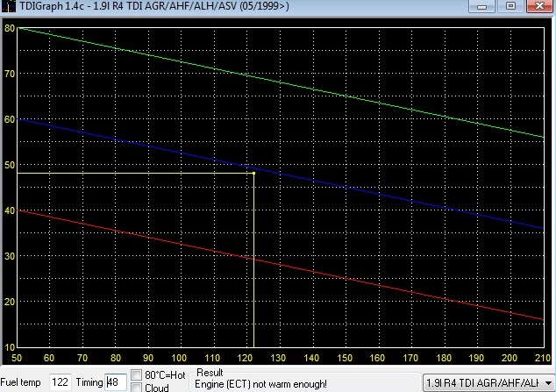Expand the 1.9l R4 TDI engine dropdown
Viewport: 556px width, 392px height.
(546, 383)
